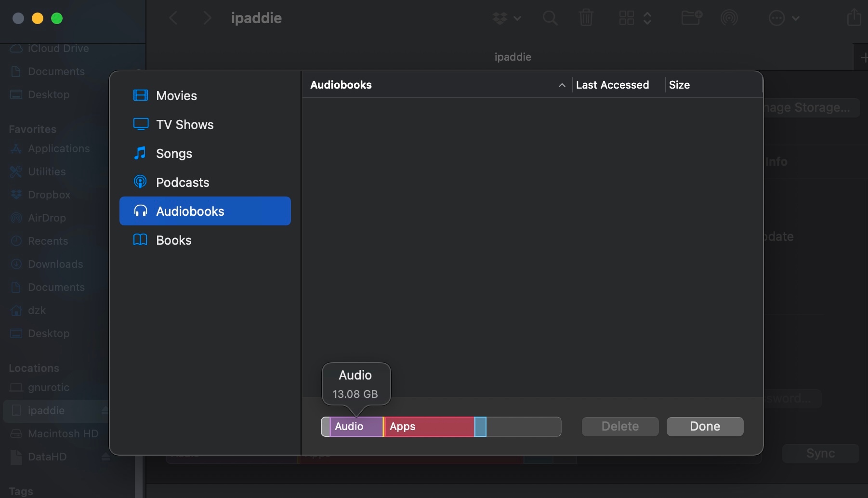Click the TV Shows screen icon
The width and height of the screenshot is (868, 498).
[140, 124]
